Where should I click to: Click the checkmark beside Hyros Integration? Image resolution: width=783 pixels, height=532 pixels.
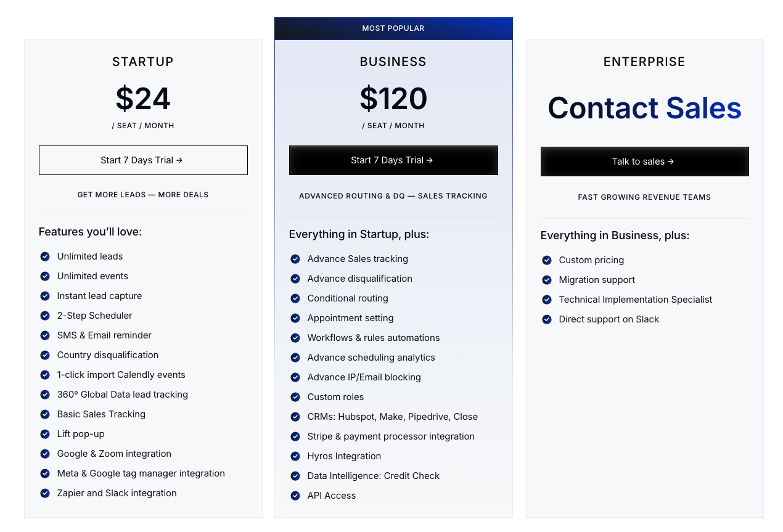[x=295, y=456]
